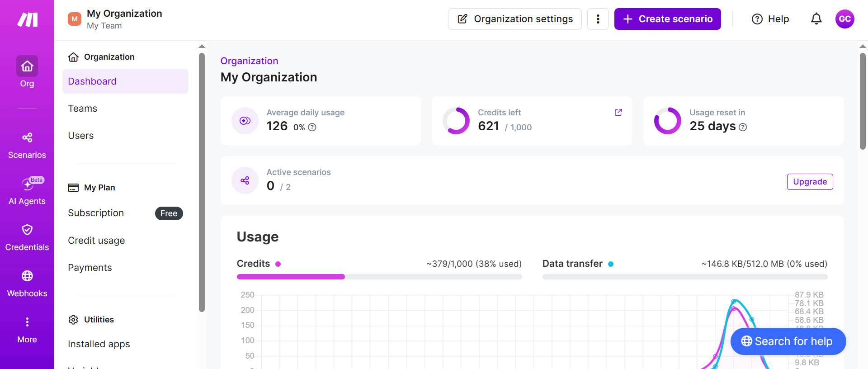Screen dimensions: 868x369
Task: Open Webhooks globe icon
Action: [27, 276]
